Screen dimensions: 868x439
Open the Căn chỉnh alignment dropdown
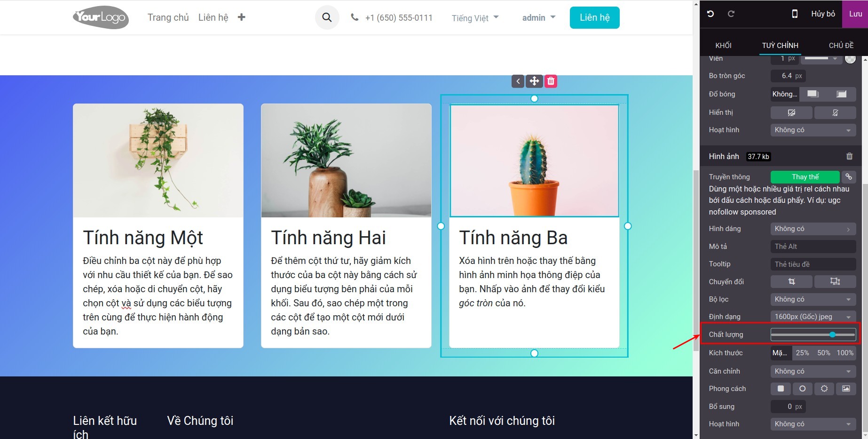[x=813, y=371]
